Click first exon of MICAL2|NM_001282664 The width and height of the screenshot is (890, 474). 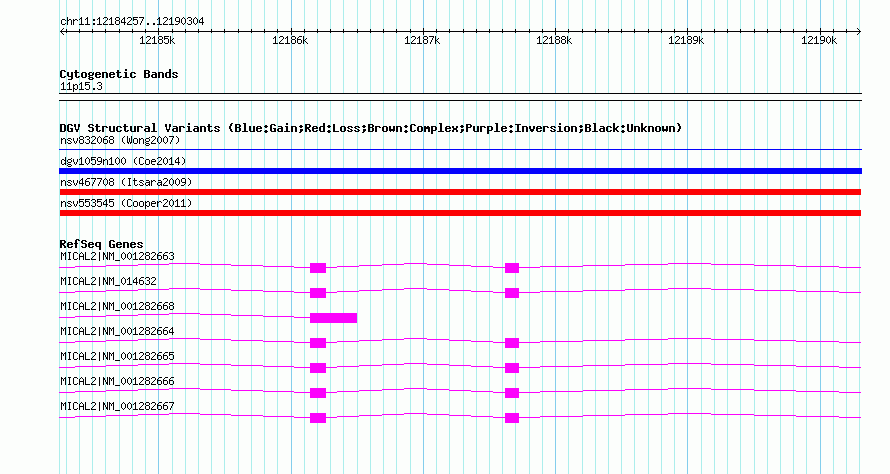318,343
